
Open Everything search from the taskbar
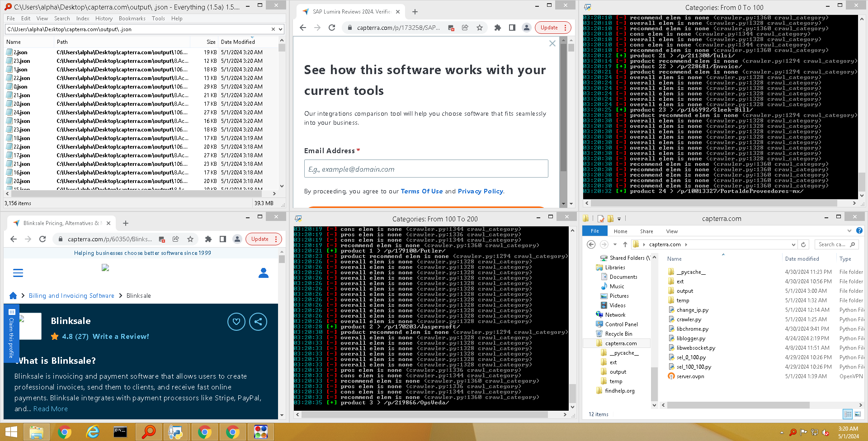click(x=149, y=432)
